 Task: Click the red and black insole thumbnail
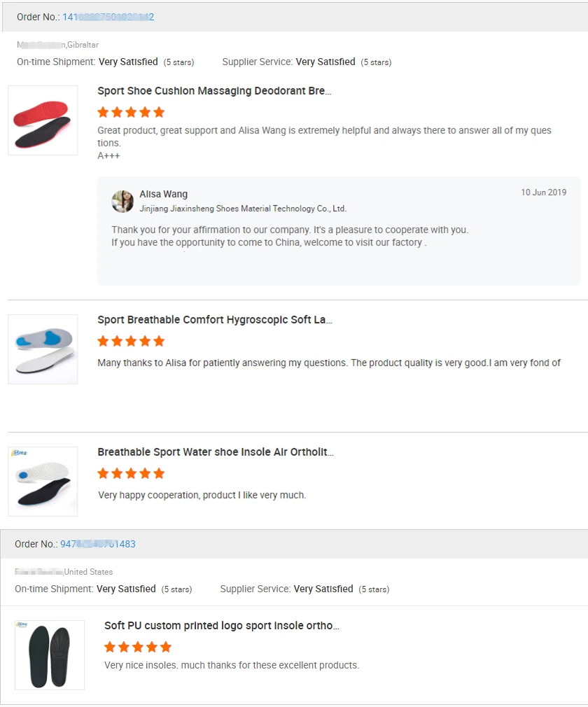pos(43,120)
